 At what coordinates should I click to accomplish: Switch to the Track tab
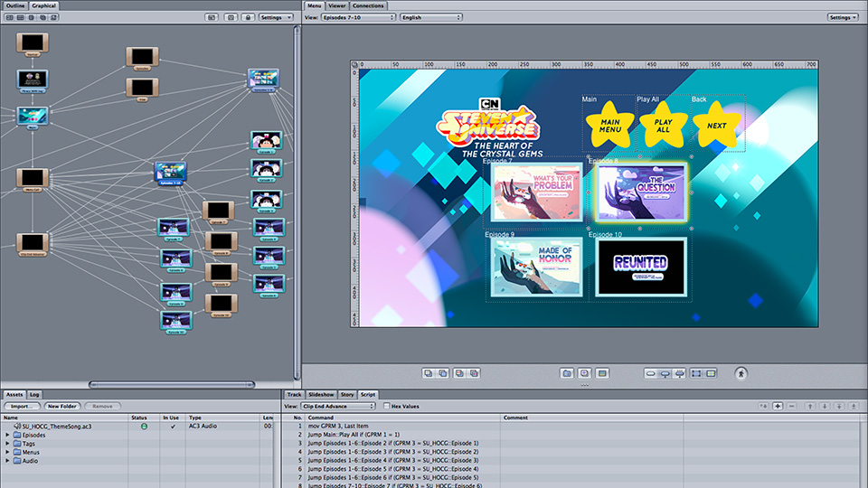click(294, 395)
